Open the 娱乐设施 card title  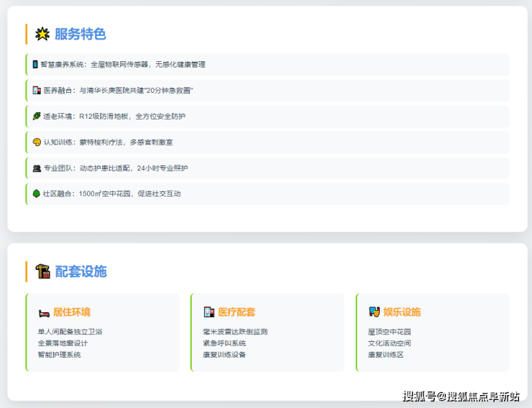402,312
